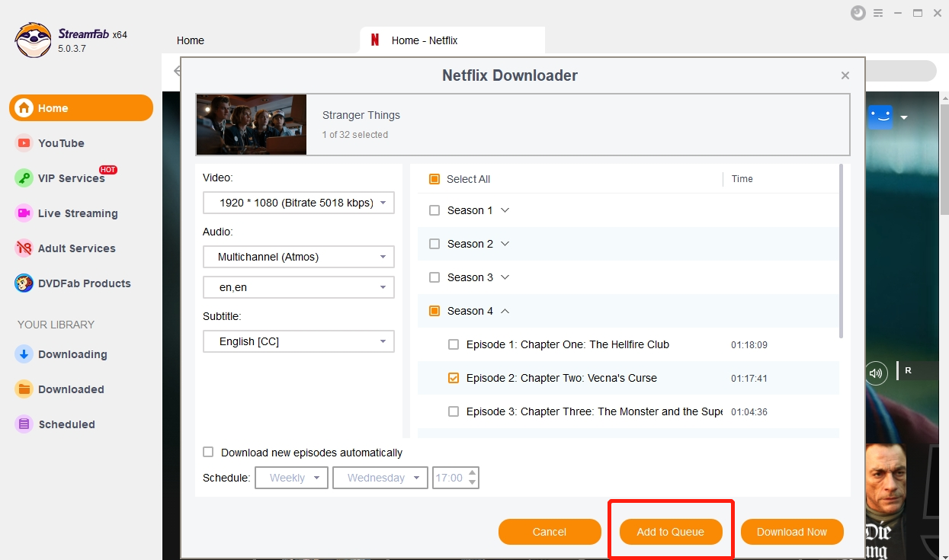Uncheck Episode 2 Vecna's Curse checkbox
This screenshot has height=560, width=949.
click(454, 378)
